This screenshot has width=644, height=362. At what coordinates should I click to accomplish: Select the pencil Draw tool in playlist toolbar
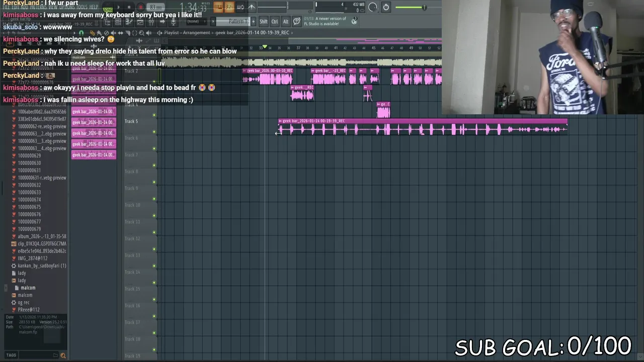point(93,33)
